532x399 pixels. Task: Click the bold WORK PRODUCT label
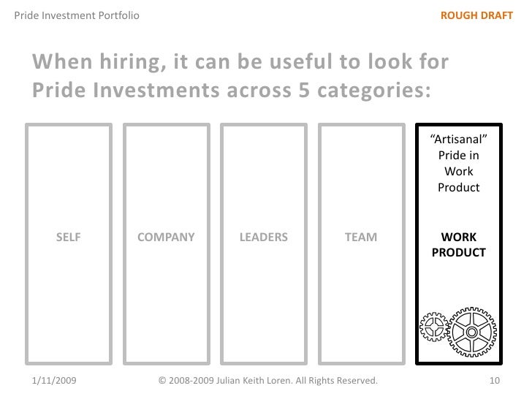tap(458, 245)
